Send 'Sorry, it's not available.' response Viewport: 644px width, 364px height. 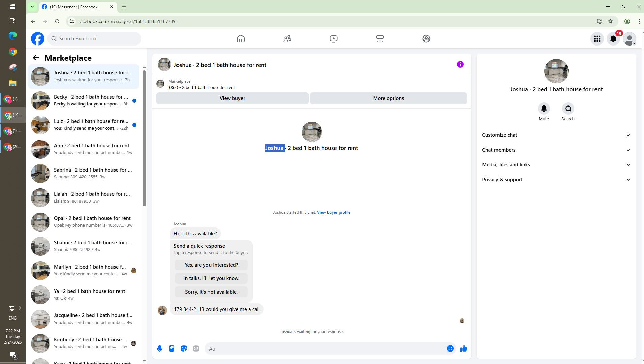(x=211, y=292)
